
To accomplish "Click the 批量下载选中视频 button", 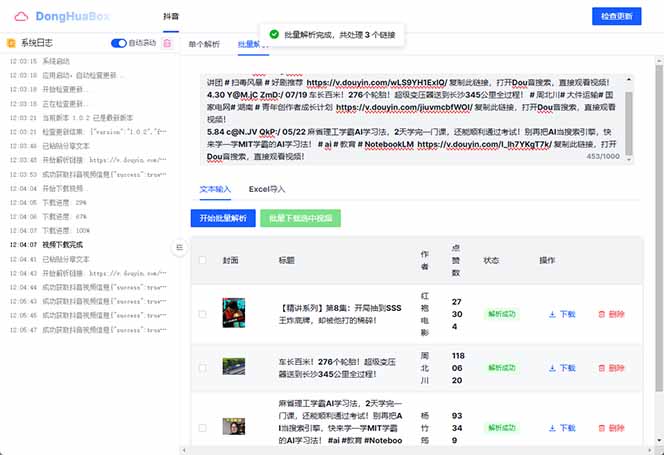I will [x=301, y=218].
